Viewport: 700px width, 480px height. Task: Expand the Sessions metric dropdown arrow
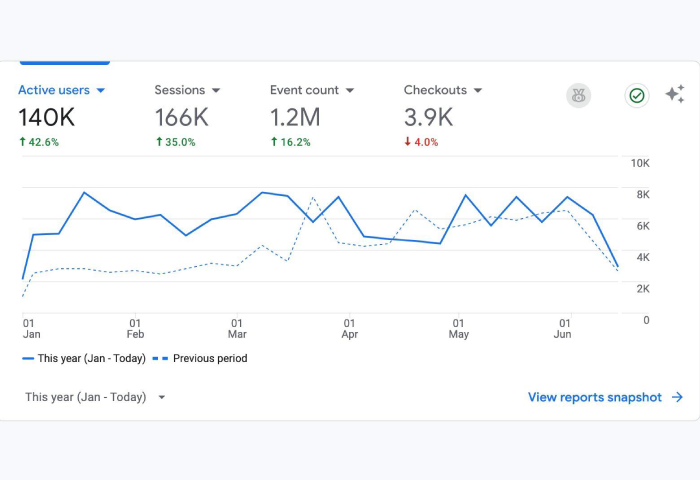[216, 90]
